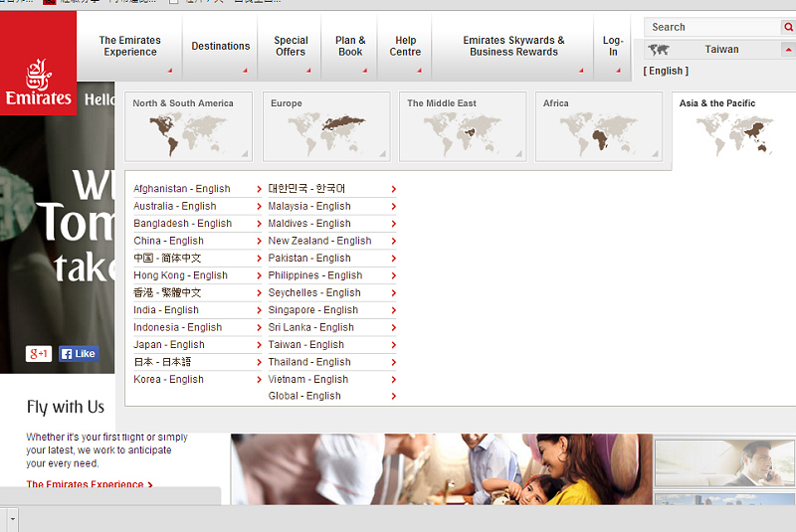Open the Plan & Book menu
The height and width of the screenshot is (532, 796).
click(x=350, y=46)
